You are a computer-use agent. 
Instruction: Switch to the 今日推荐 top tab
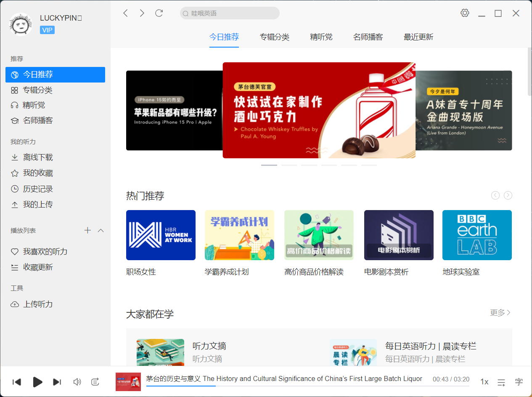coord(224,37)
